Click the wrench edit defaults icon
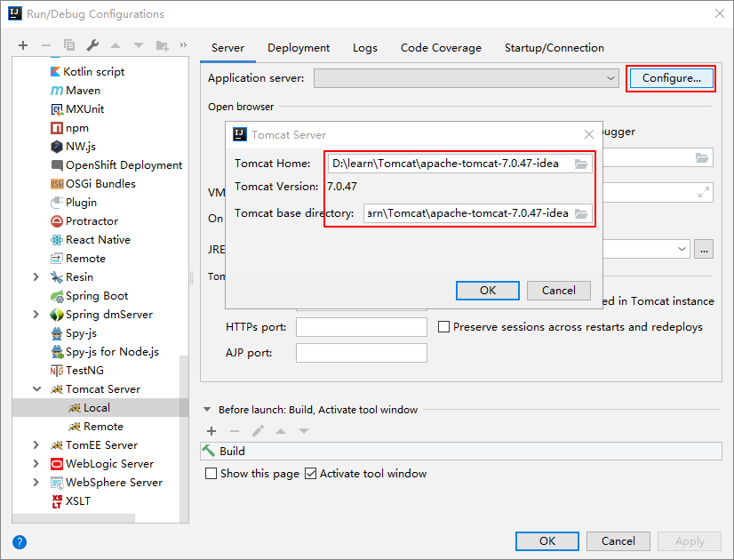 coord(92,45)
